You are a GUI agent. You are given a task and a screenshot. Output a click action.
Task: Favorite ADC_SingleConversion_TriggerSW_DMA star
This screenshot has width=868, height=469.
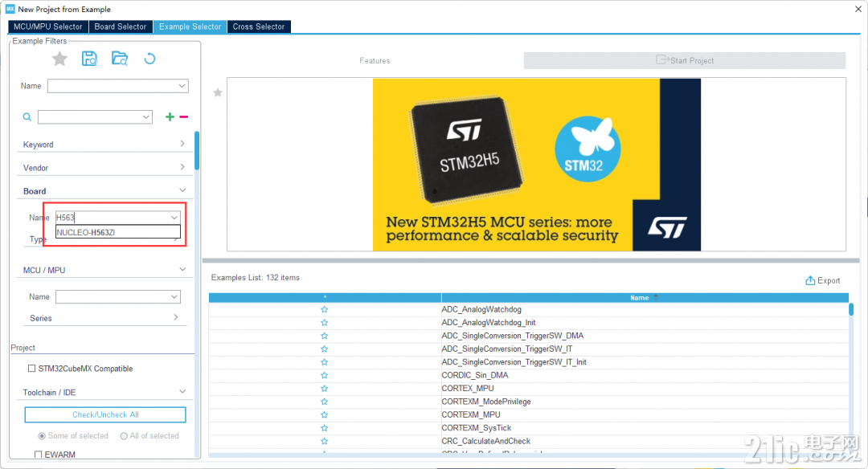point(325,336)
